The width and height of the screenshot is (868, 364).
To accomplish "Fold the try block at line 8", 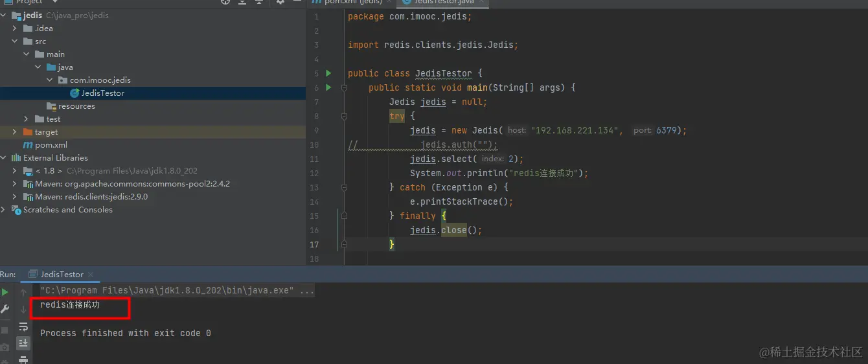I will pyautogui.click(x=344, y=116).
